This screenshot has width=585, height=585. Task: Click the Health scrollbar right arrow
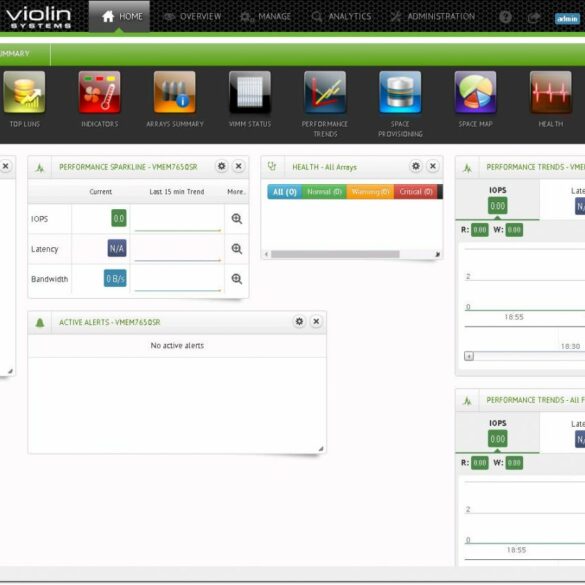point(438,254)
